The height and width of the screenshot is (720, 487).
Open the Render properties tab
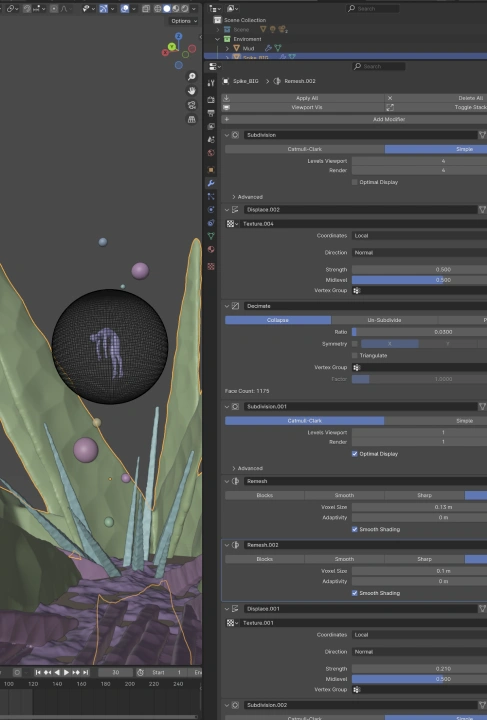(x=211, y=100)
